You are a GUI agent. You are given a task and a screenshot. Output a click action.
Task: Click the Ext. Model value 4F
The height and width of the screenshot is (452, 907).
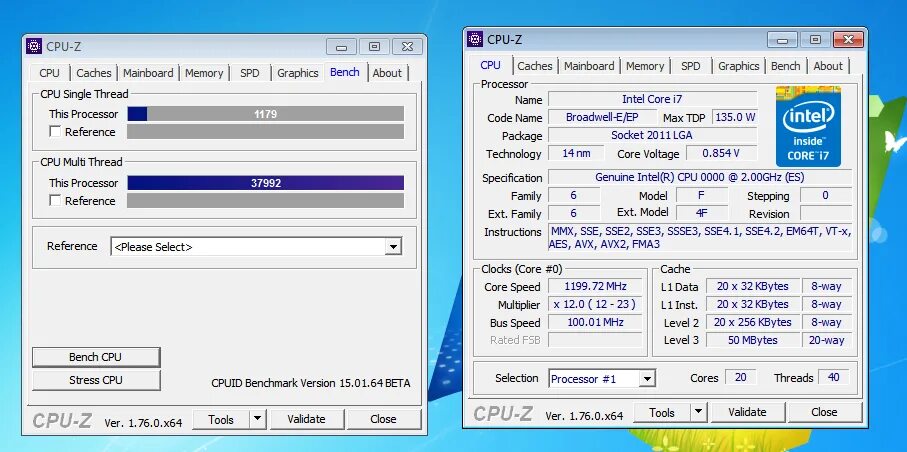(x=702, y=213)
